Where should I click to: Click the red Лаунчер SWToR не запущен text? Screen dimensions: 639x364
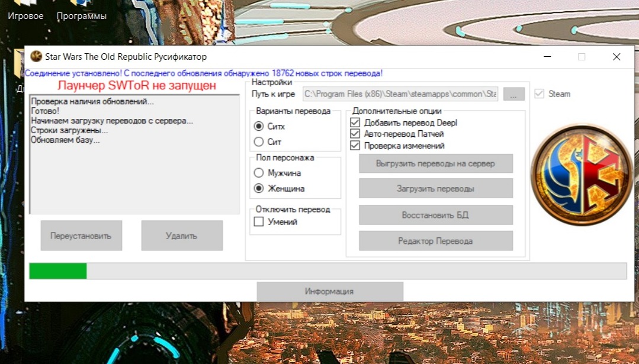137,85
